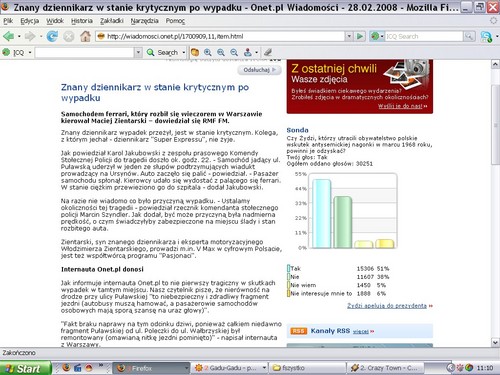Click the Wyślij je do nas link

(400, 106)
